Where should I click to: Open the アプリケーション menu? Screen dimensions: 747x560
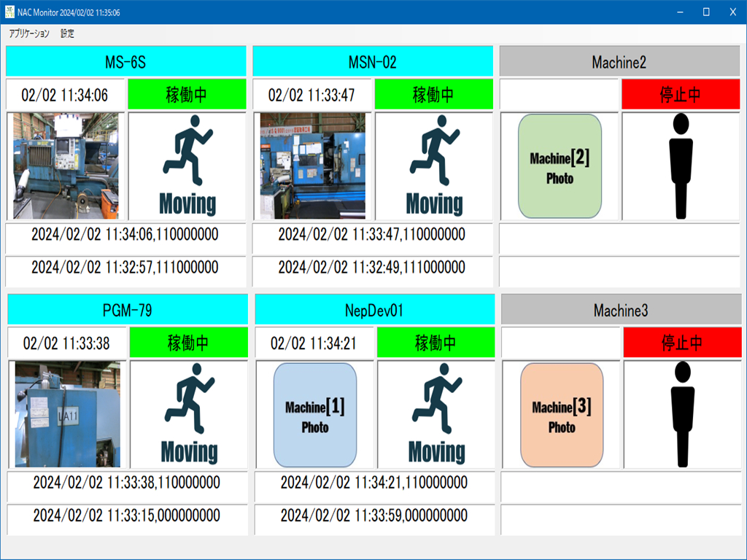pos(29,34)
